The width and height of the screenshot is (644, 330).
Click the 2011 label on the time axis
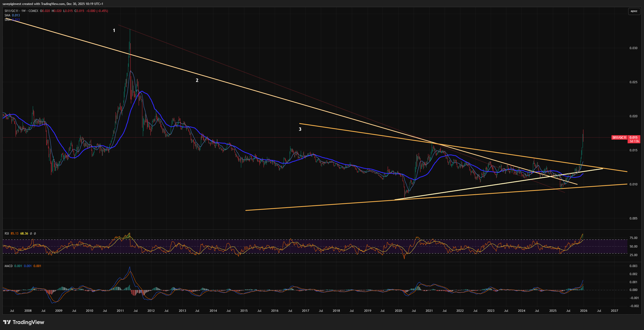click(x=120, y=311)
